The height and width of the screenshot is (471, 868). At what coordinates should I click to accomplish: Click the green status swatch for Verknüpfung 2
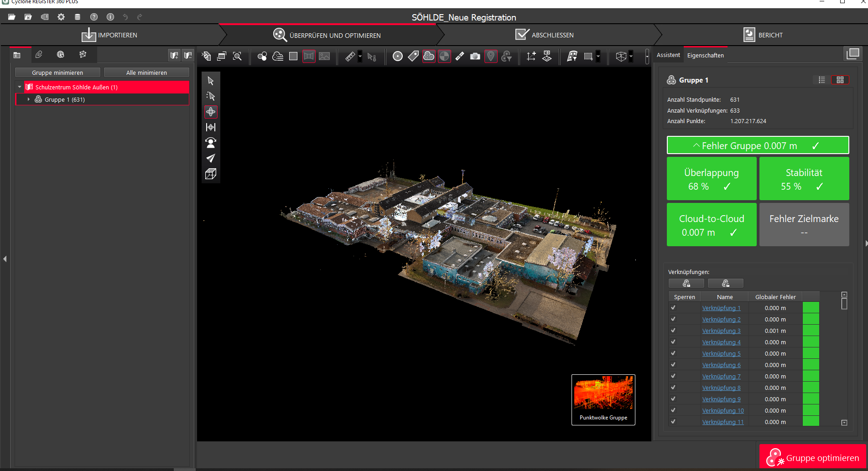(x=811, y=319)
